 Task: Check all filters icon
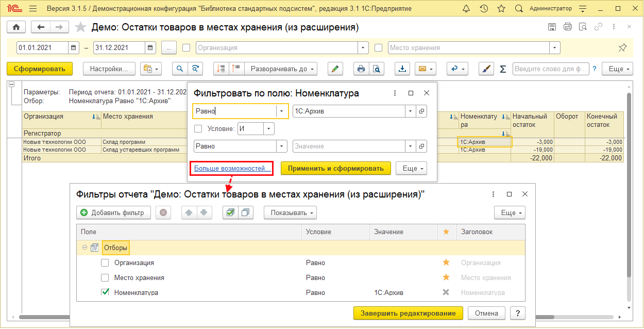230,212
